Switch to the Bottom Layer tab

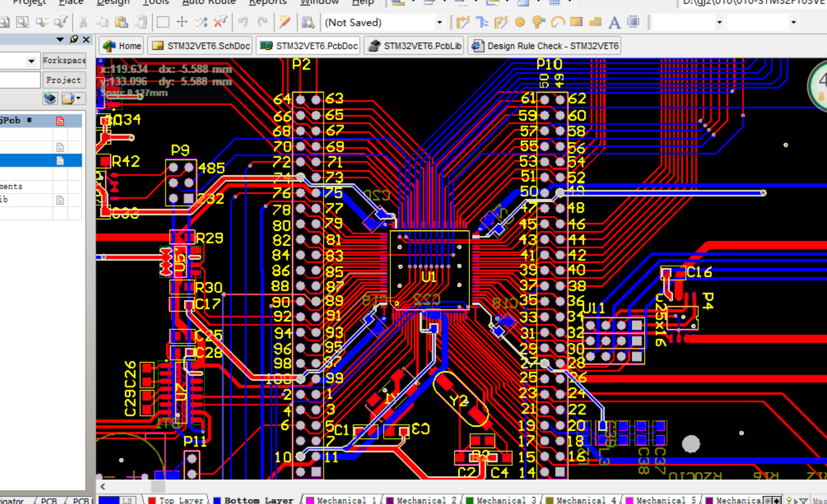[254, 500]
